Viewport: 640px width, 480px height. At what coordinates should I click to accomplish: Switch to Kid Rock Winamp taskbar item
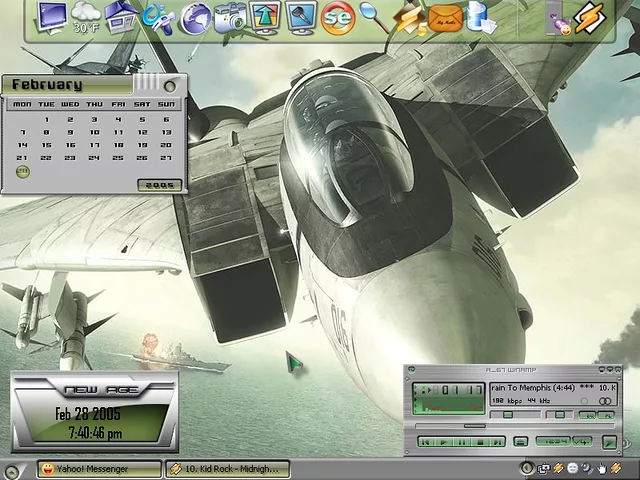click(x=228, y=468)
